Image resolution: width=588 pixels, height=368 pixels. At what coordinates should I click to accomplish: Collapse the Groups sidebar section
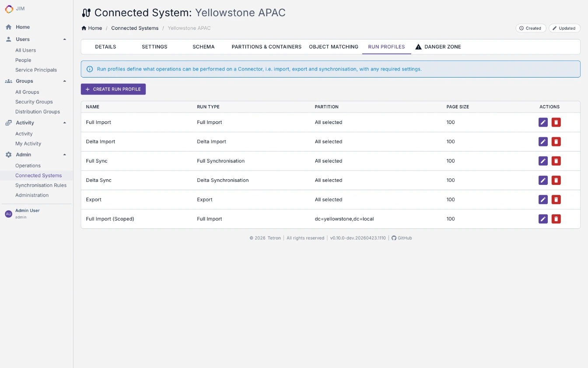coord(65,81)
